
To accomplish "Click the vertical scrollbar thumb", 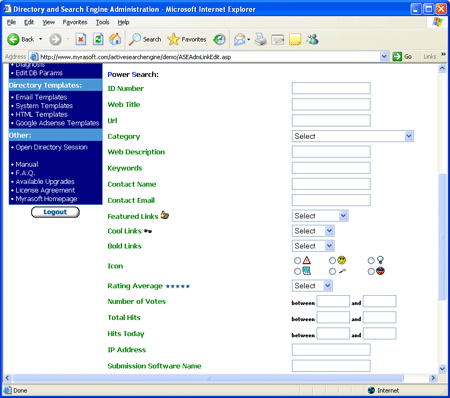I will pyautogui.click(x=442, y=237).
